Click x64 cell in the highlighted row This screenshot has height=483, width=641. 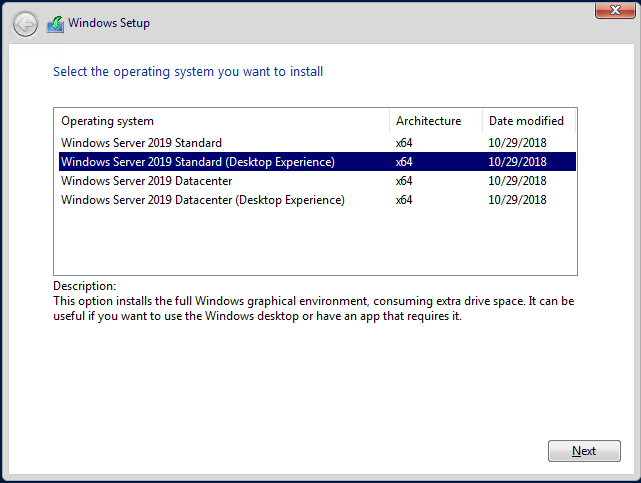404,162
